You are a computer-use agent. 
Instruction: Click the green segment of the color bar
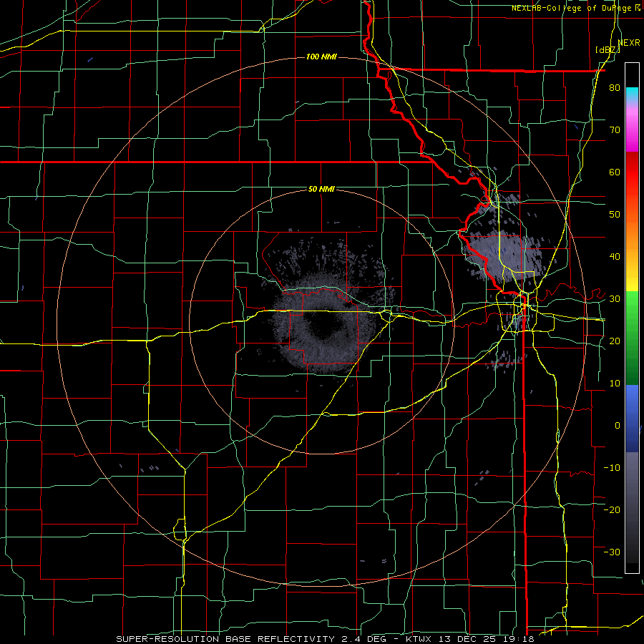click(632, 338)
